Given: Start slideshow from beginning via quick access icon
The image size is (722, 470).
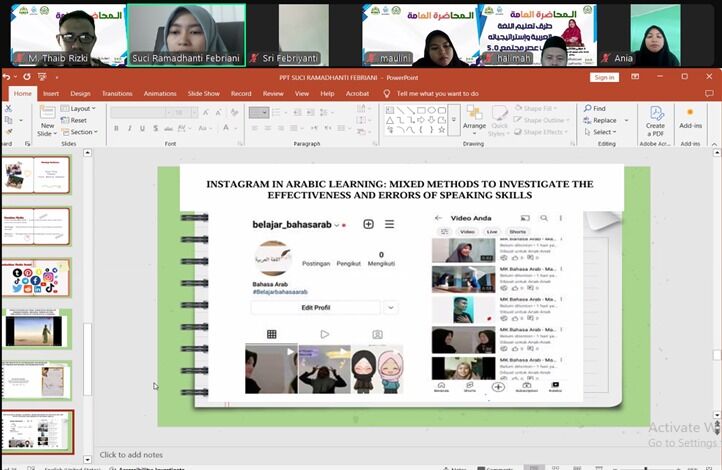Looking at the screenshot, I should point(42,77).
